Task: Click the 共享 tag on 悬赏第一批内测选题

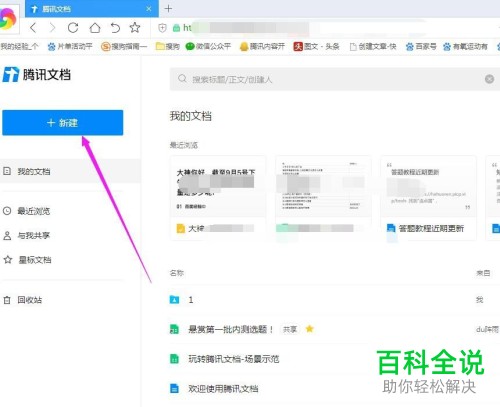Action: (290, 329)
